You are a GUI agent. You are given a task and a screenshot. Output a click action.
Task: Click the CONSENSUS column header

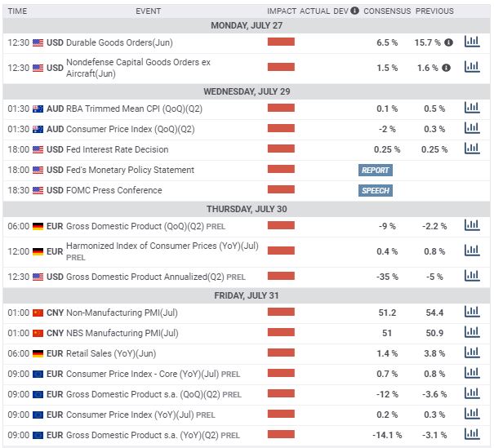tap(387, 11)
